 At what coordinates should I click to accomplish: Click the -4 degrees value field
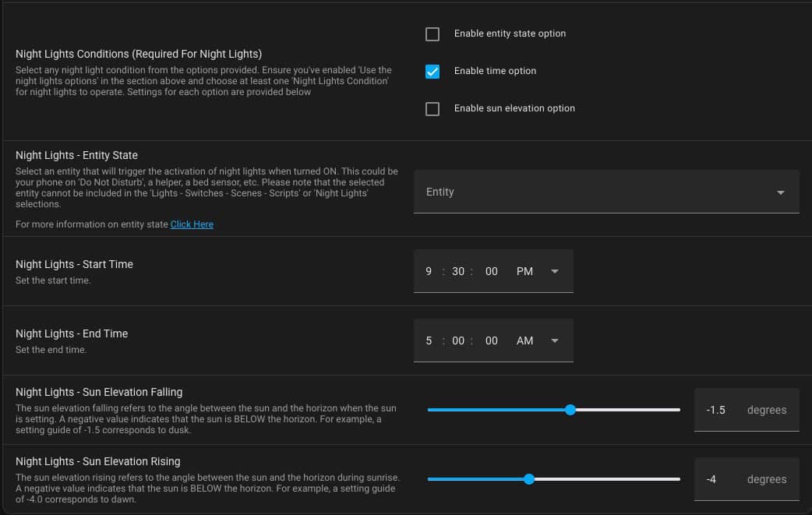point(747,479)
